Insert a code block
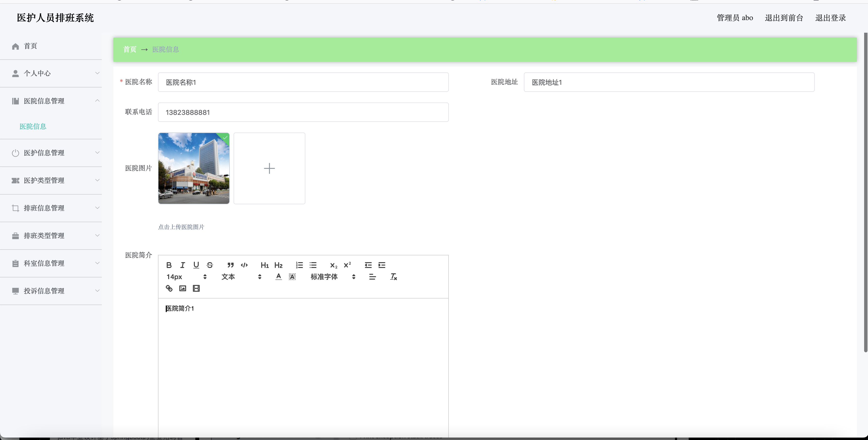The height and width of the screenshot is (440, 868). 244,265
